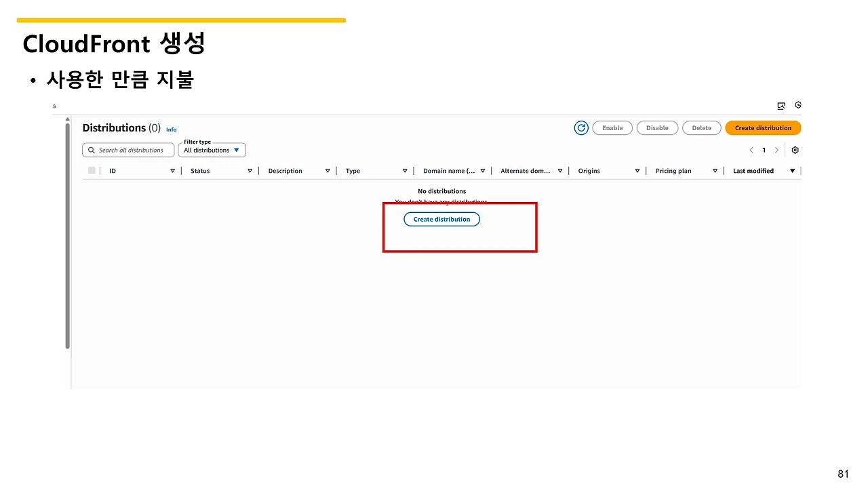Click the "Status" column header text
The width and height of the screenshot is (868, 488).
[x=200, y=171]
